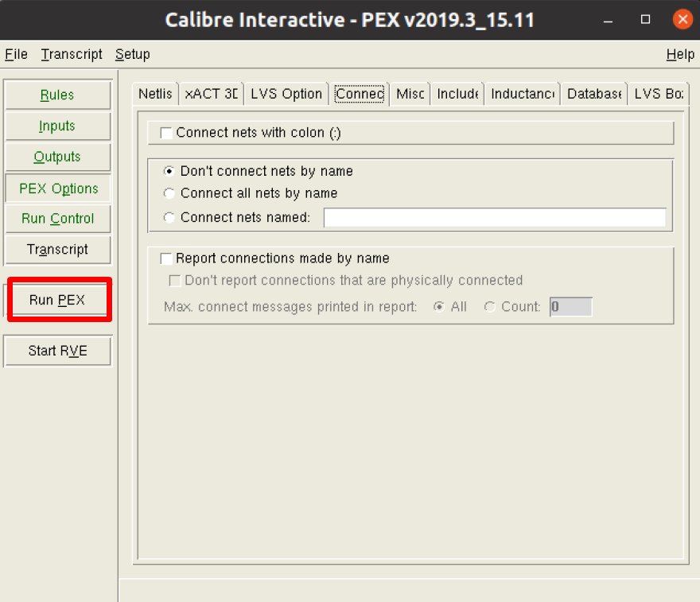Minimize the Calibre Interactive window
The width and height of the screenshot is (700, 602).
(608, 20)
